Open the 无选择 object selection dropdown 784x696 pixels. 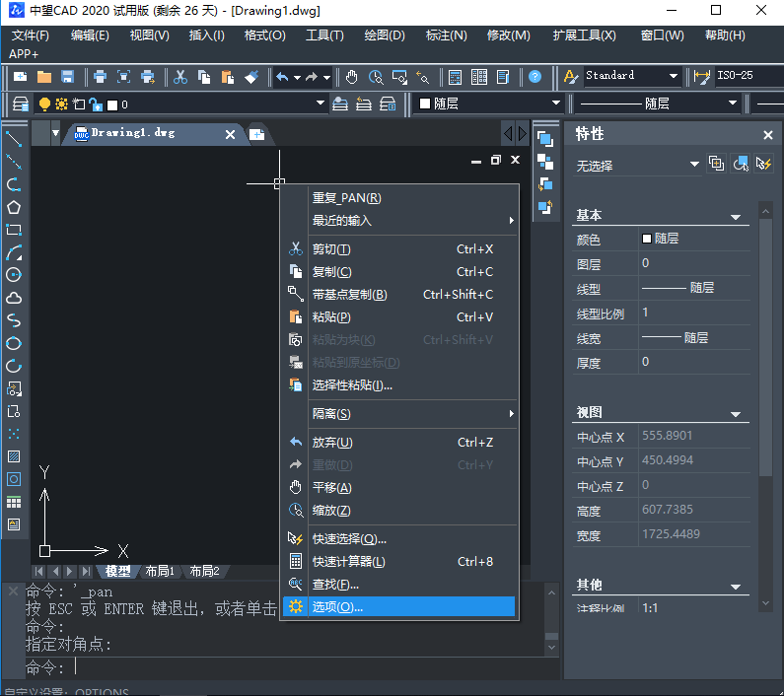point(694,165)
